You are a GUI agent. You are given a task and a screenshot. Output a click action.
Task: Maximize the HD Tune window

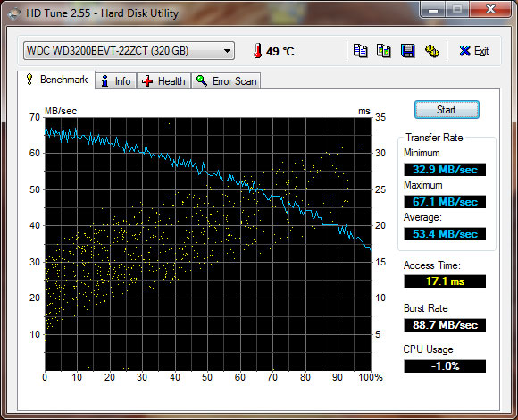pos(457,9)
